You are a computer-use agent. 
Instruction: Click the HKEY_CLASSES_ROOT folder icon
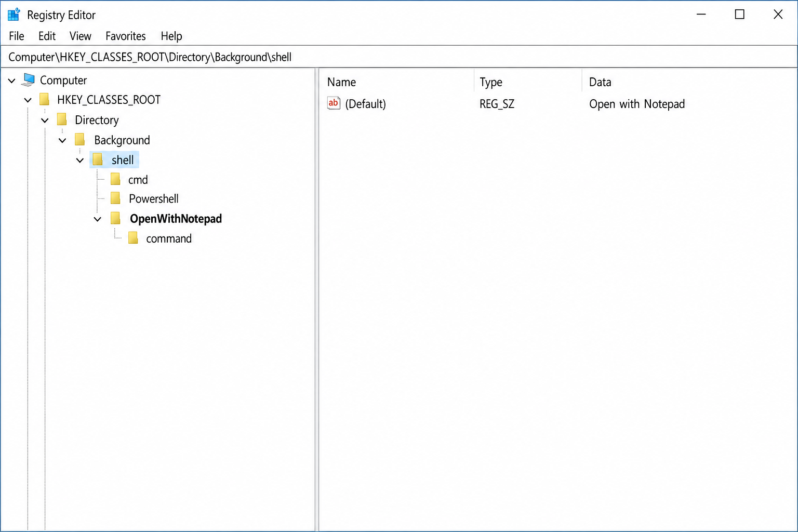click(x=45, y=99)
